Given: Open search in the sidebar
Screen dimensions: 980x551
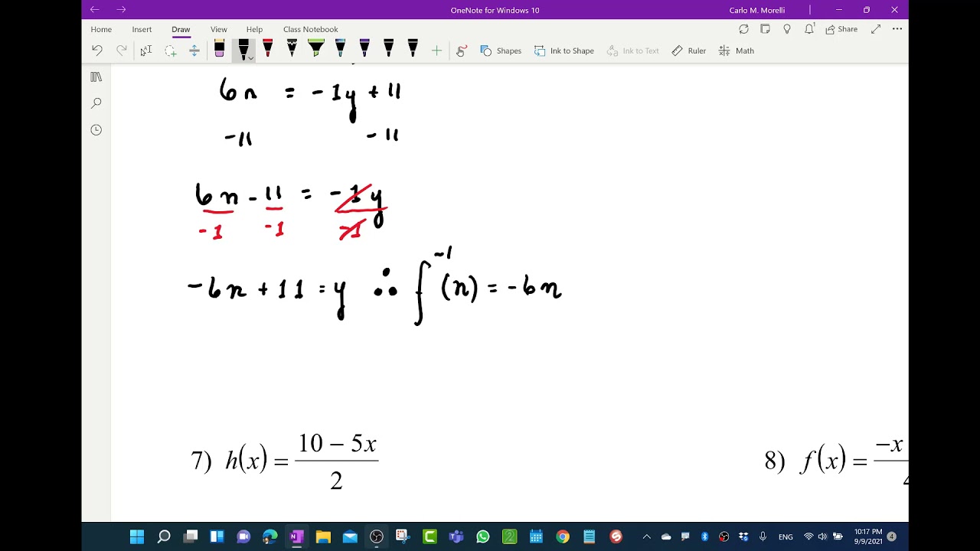Looking at the screenshot, I should (x=96, y=103).
